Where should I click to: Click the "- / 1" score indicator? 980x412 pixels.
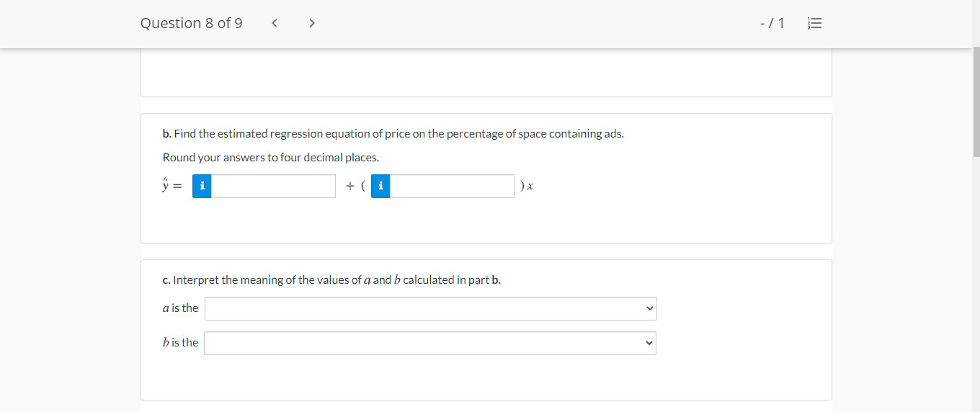tap(772, 23)
